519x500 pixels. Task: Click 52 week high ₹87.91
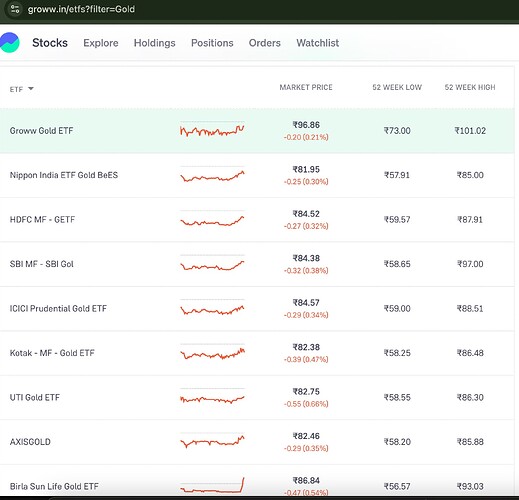470,220
